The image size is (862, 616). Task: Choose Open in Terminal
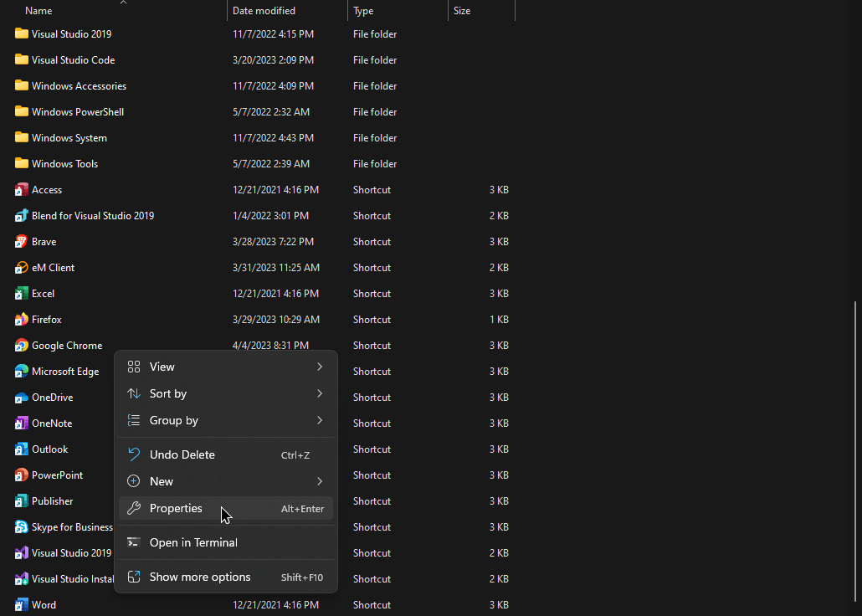[225, 542]
